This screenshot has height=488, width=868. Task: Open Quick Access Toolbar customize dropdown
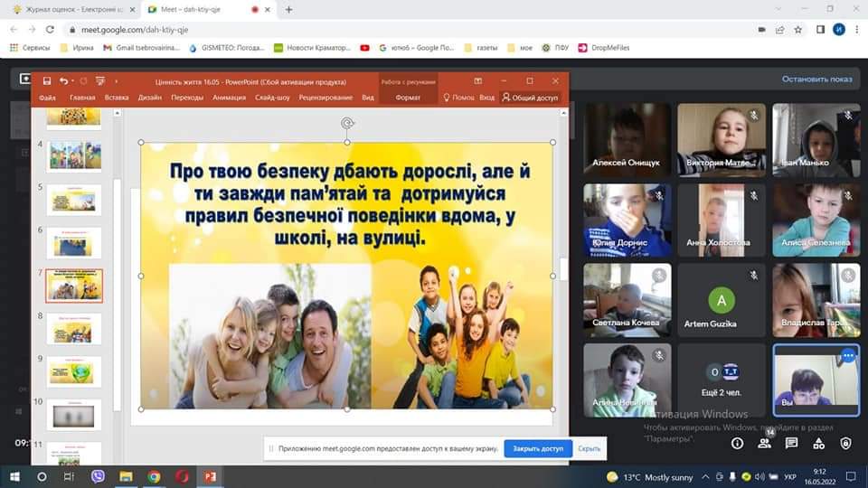click(x=115, y=80)
